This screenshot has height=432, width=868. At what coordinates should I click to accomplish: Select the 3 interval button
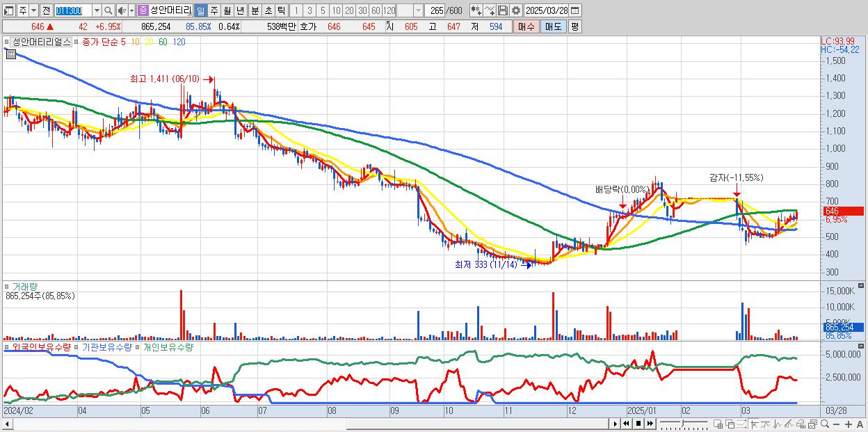coord(309,10)
